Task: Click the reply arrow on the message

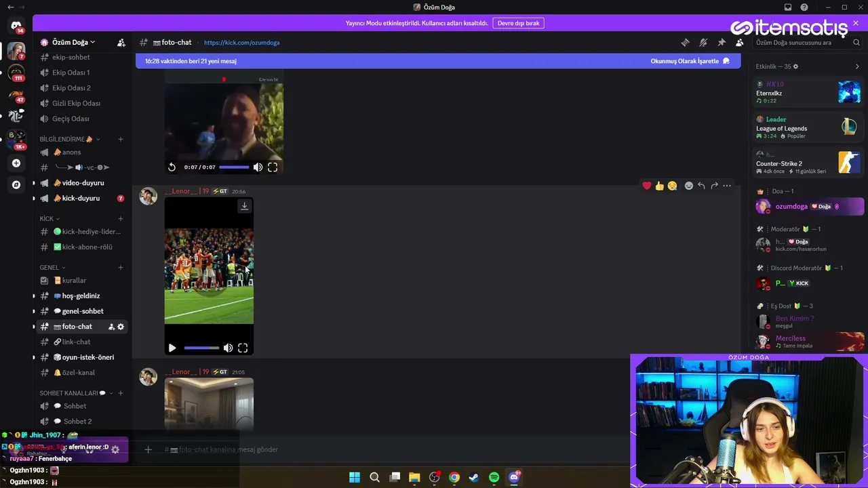Action: click(x=701, y=186)
